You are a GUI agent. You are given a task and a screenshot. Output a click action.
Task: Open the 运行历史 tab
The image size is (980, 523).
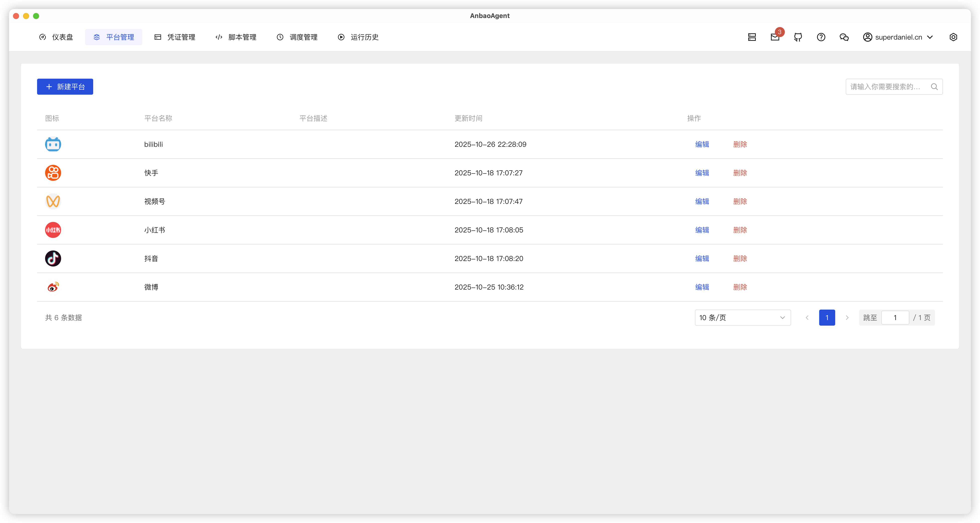tap(358, 37)
